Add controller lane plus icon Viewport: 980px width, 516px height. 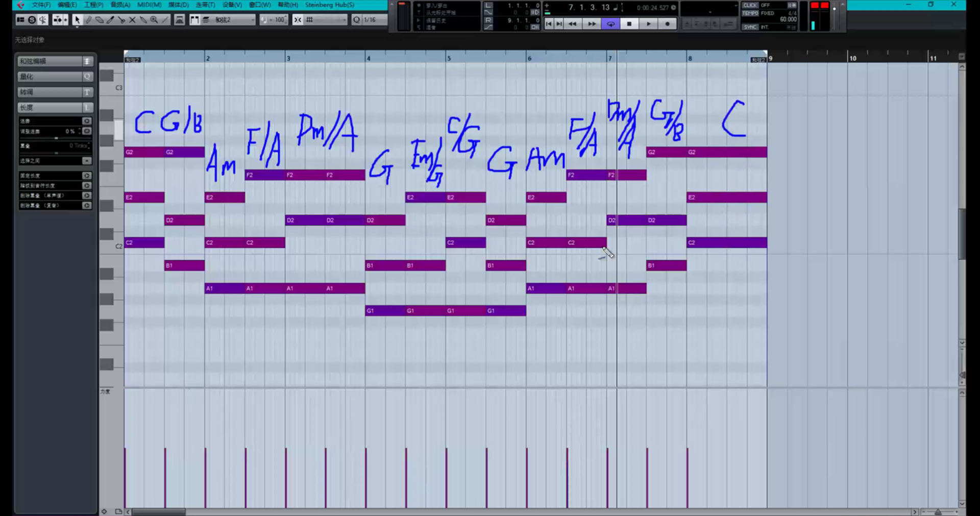point(104,511)
